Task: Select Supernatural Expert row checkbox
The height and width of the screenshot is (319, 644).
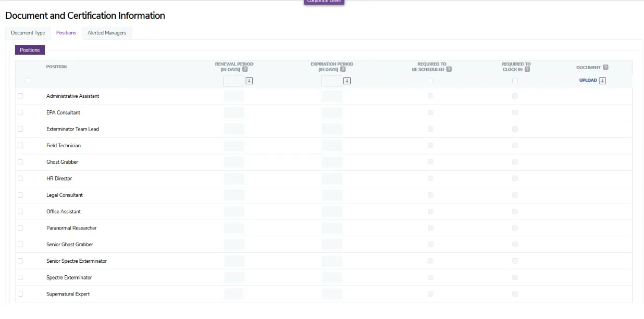Action: (x=20, y=294)
